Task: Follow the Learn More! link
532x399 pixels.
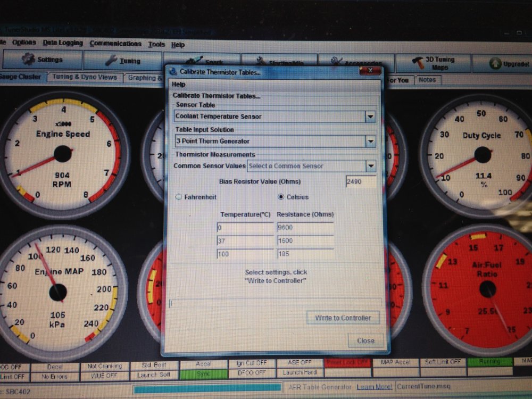Action: pos(374,387)
